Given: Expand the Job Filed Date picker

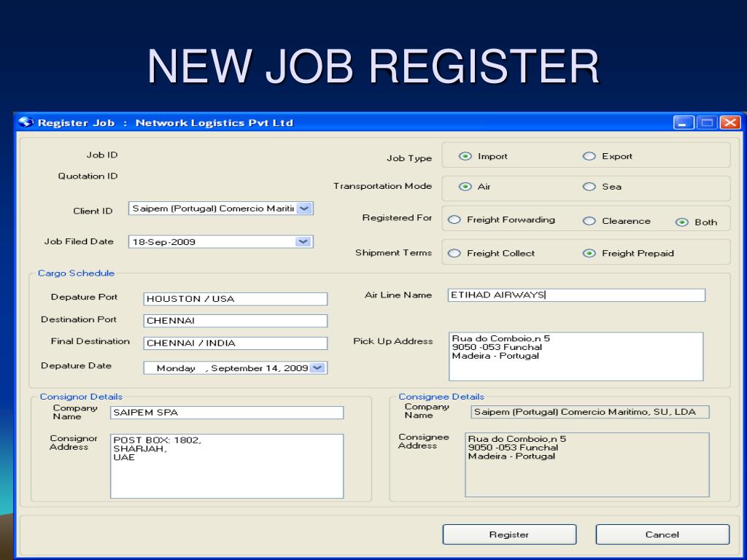Looking at the screenshot, I should 303,242.
